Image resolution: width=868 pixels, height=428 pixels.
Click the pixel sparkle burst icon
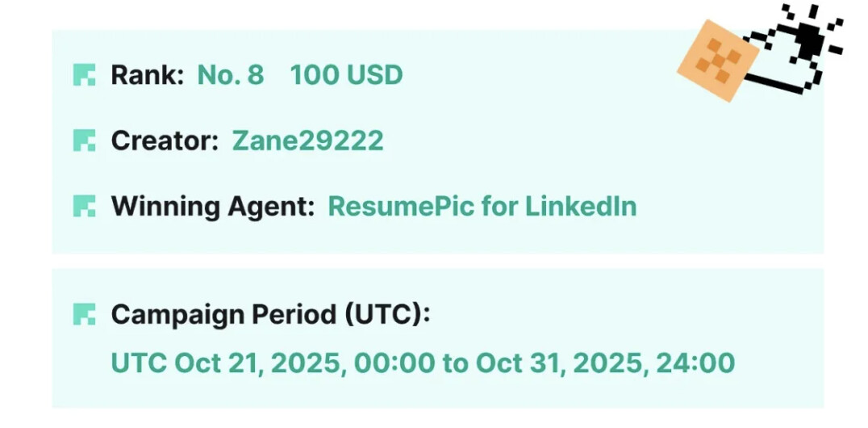pos(811,34)
